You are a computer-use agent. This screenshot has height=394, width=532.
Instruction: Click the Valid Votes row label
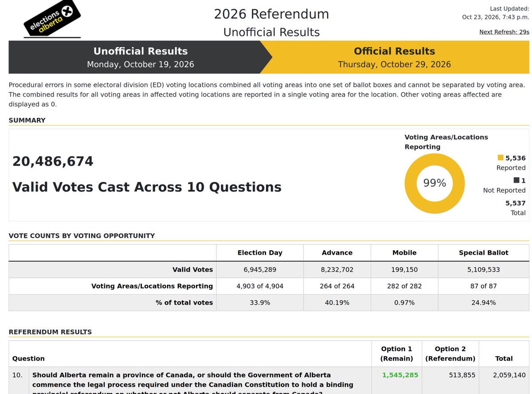pos(193,269)
